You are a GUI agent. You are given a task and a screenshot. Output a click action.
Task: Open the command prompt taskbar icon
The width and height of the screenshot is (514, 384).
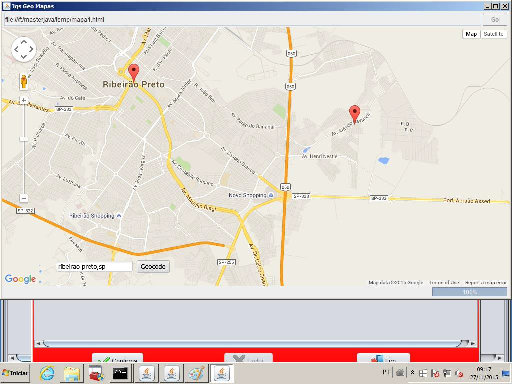tap(120, 373)
